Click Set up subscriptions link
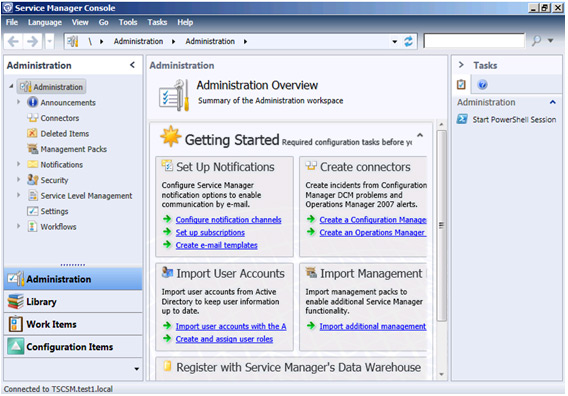 (210, 233)
